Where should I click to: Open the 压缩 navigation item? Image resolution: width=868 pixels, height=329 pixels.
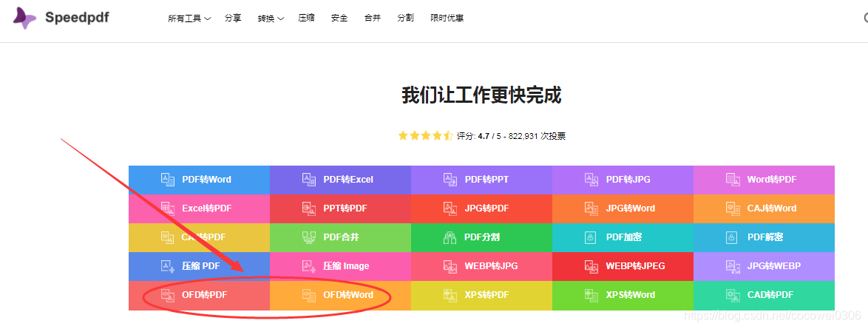306,18
